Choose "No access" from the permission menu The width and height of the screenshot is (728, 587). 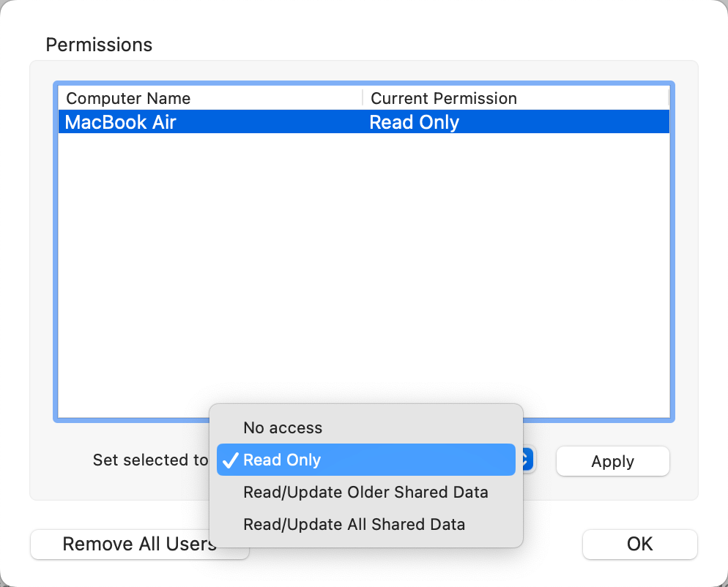click(283, 428)
